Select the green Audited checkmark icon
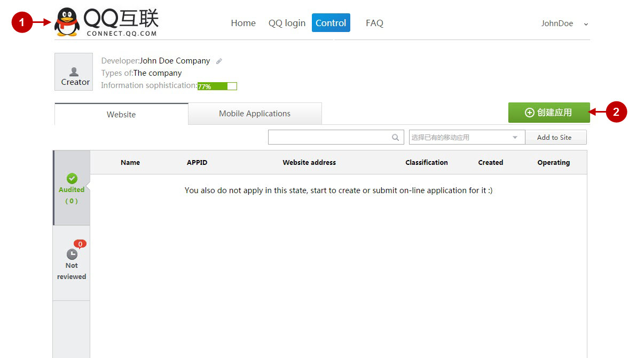Image resolution: width=644 pixels, height=358 pixels. pyautogui.click(x=72, y=179)
